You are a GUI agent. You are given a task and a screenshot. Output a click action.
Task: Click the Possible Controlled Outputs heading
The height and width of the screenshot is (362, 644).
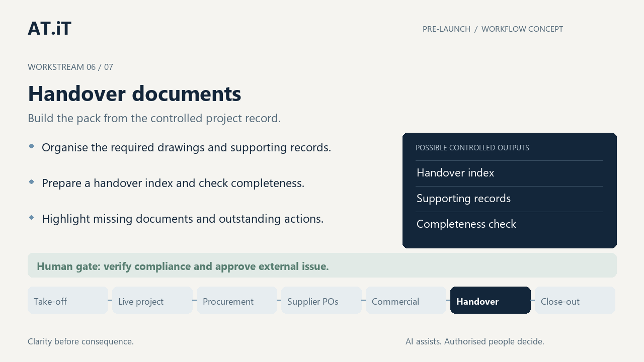tap(472, 148)
